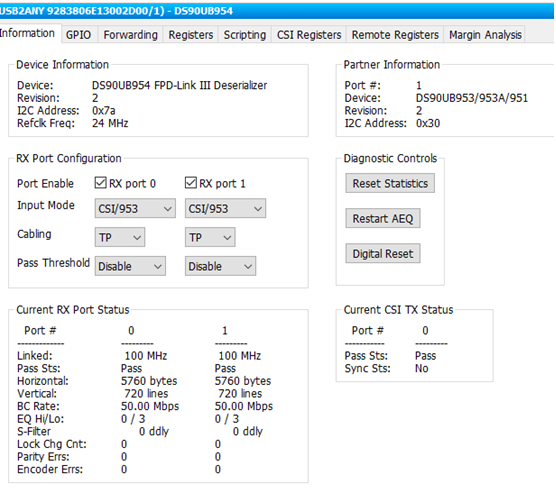
Task: Click port 0 Vertical 720 lines value
Action: click(x=146, y=394)
